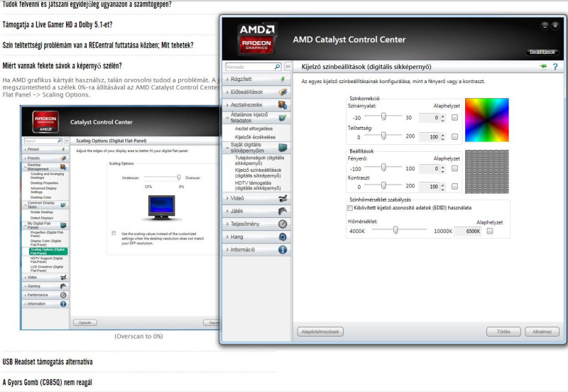Tick Alaphelyzet checkbox for Színárnyalat
Viewport: 568px width, 392px height.
coord(455,117)
